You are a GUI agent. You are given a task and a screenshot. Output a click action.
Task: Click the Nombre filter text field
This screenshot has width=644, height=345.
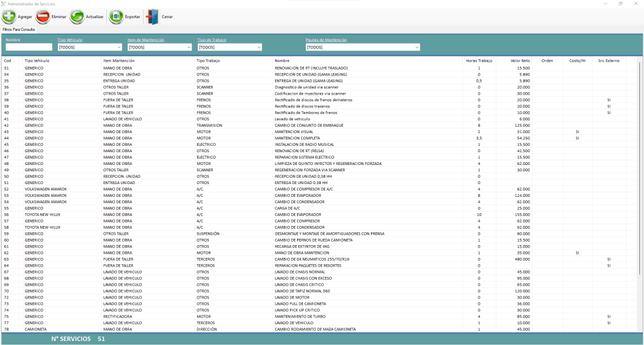(29, 48)
